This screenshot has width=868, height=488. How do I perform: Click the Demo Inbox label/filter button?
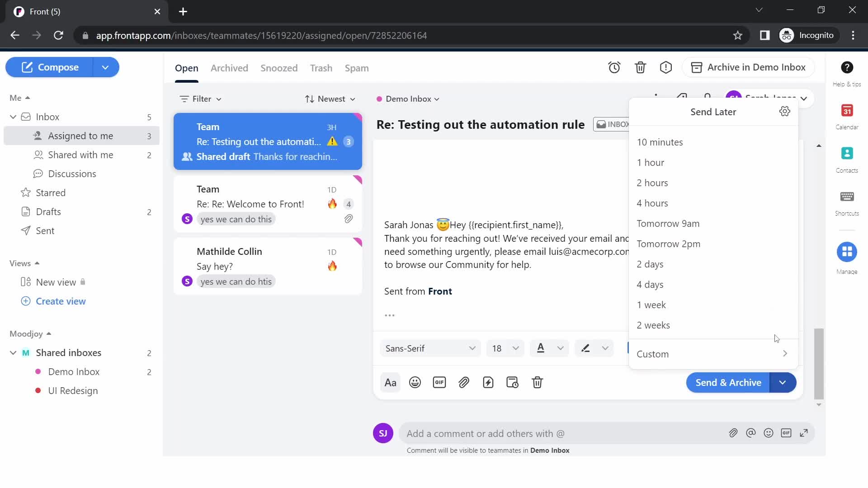408,99
